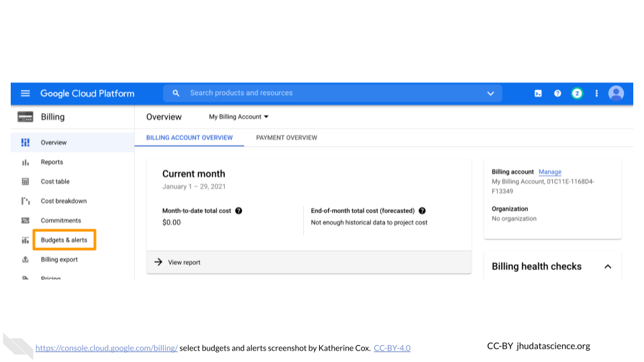The width and height of the screenshot is (644, 362).
Task: Click the Billing credit card icon
Action: (x=25, y=117)
